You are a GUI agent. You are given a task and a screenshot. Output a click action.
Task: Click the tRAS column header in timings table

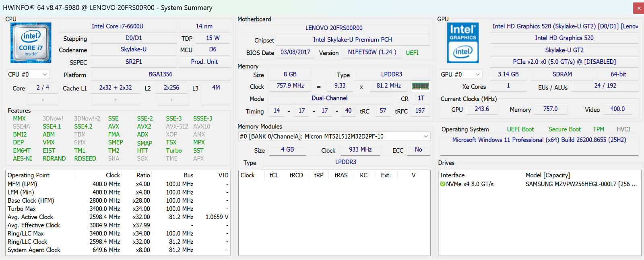tap(341, 175)
